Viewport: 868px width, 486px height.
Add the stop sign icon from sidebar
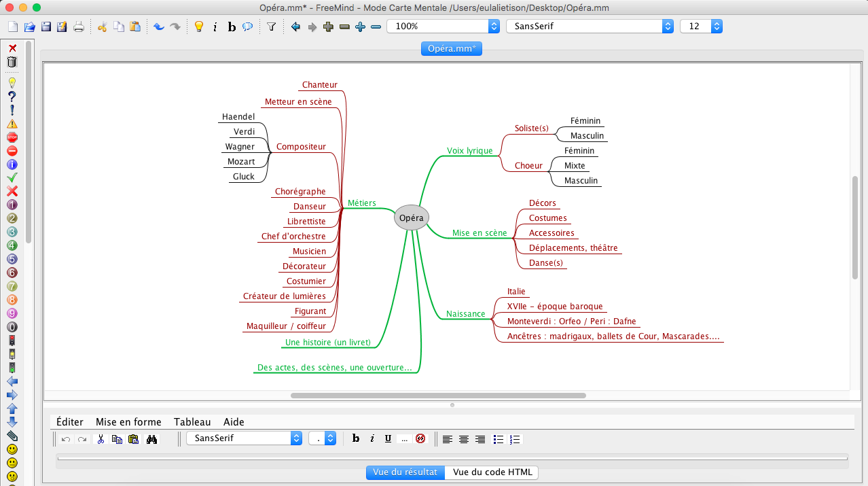[x=12, y=137]
